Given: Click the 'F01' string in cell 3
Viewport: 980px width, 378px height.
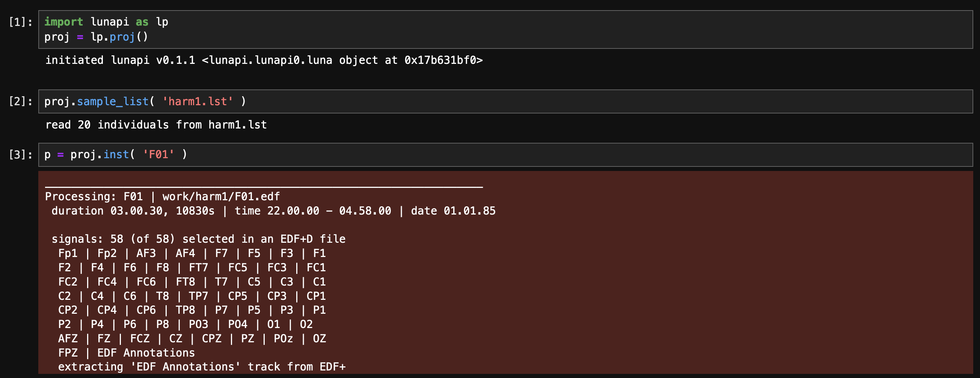Looking at the screenshot, I should pos(158,154).
